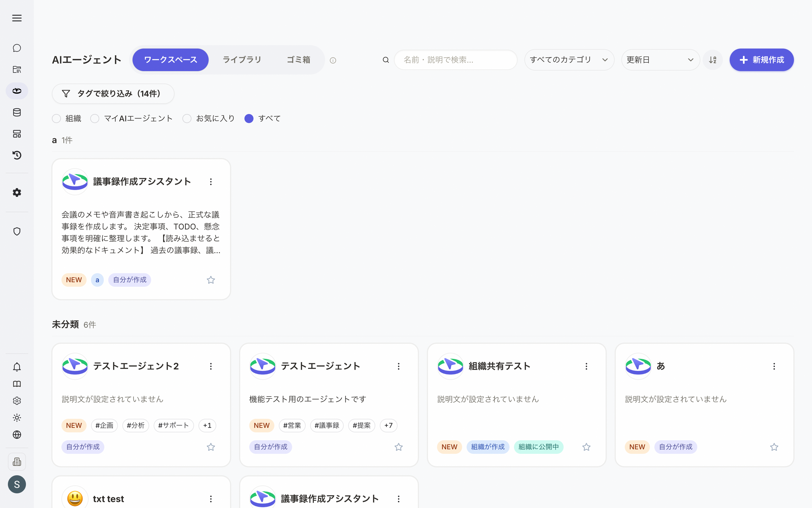
Task: Open the shield icon in sidebar
Action: point(17,231)
